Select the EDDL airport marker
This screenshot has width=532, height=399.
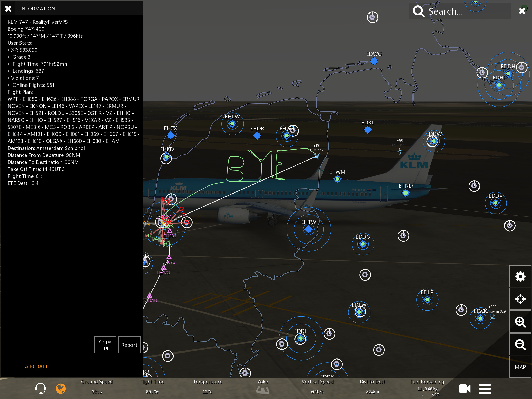coord(301,338)
